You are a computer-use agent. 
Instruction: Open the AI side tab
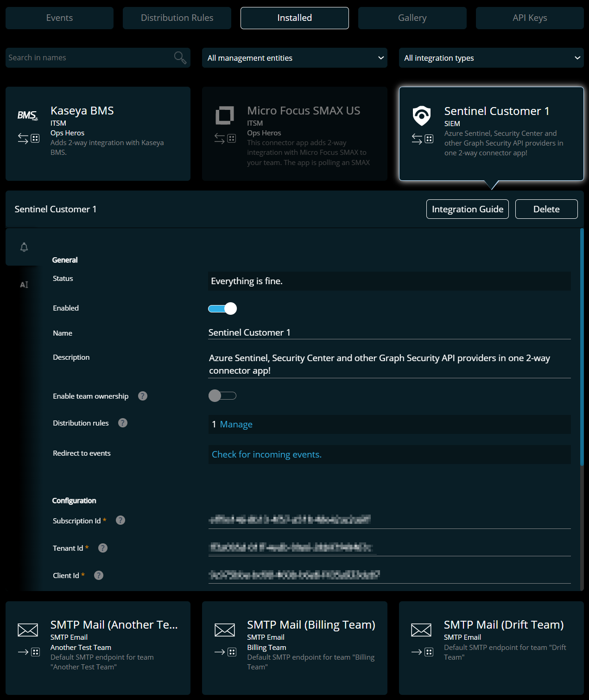[24, 285]
